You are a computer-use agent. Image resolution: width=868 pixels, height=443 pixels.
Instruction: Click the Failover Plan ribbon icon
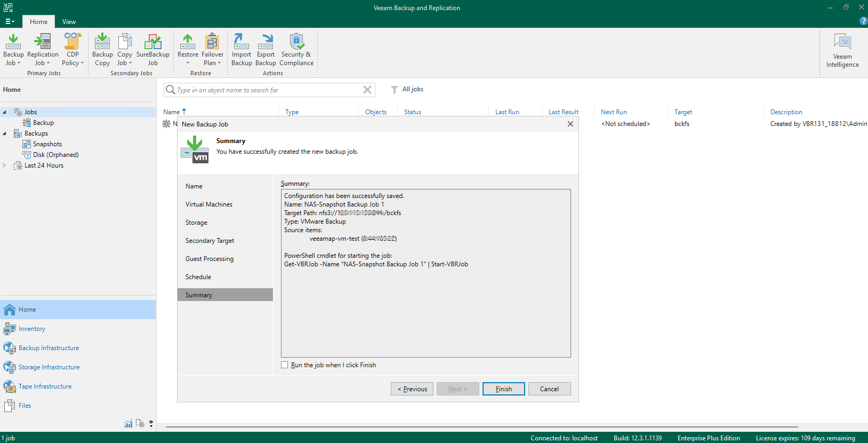pyautogui.click(x=212, y=41)
